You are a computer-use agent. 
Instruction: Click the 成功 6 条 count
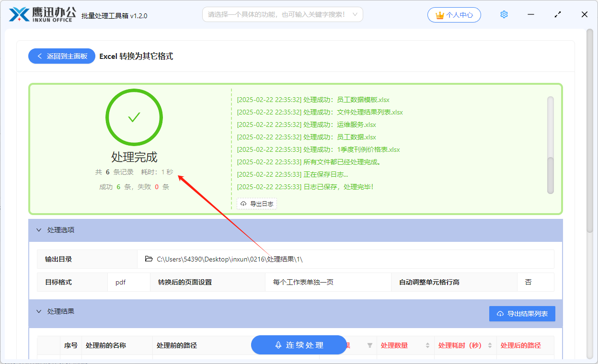115,187
